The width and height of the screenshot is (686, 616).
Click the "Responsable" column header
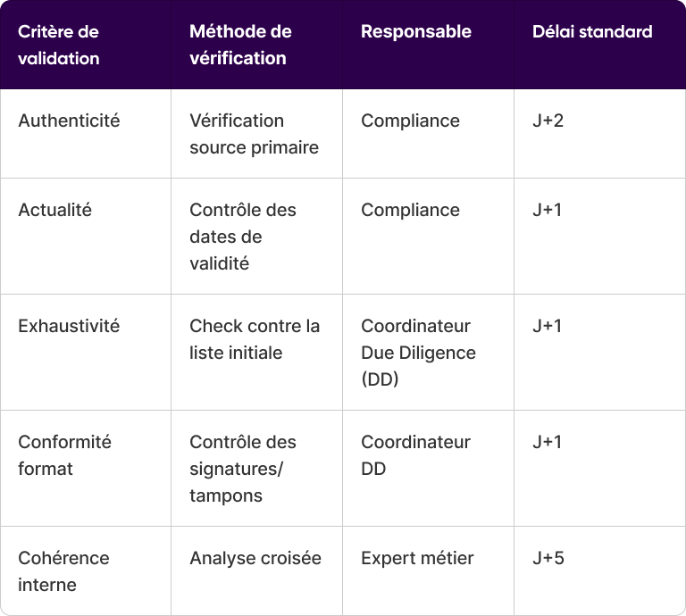click(x=415, y=32)
